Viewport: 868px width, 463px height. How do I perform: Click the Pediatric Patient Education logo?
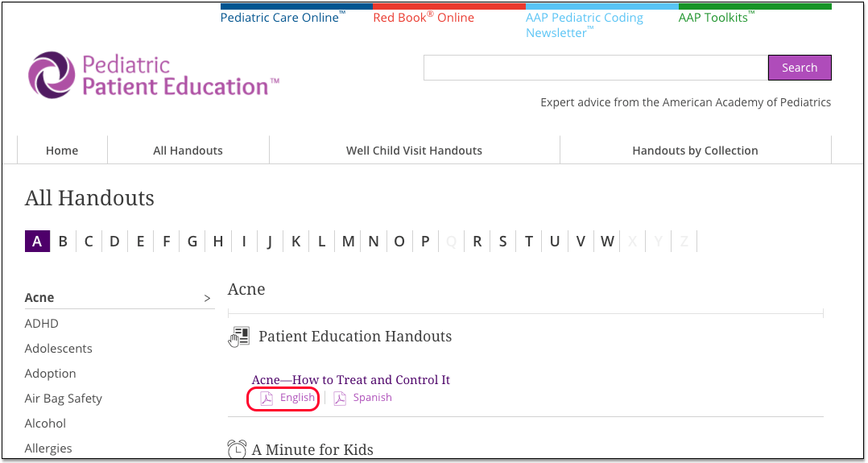(x=154, y=76)
